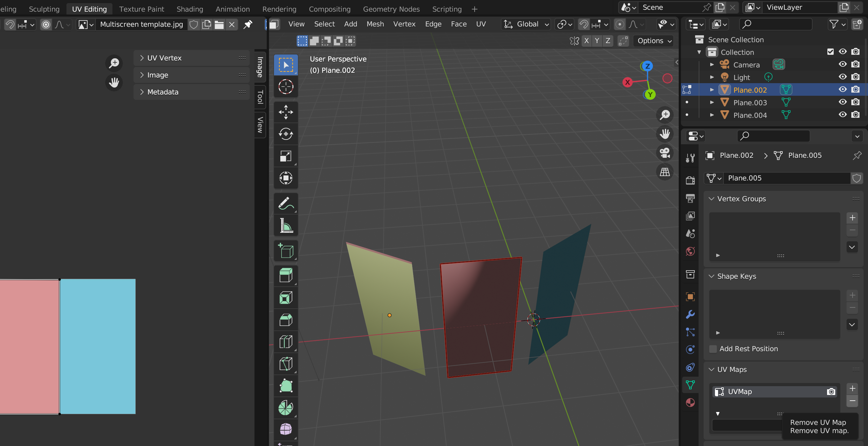The image size is (868, 446).
Task: Add a new UV map with plus
Action: coord(852,388)
